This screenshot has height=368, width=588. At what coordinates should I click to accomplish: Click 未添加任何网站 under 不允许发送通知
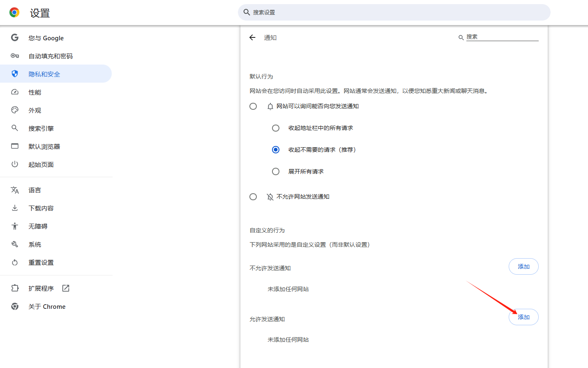tap(288, 289)
